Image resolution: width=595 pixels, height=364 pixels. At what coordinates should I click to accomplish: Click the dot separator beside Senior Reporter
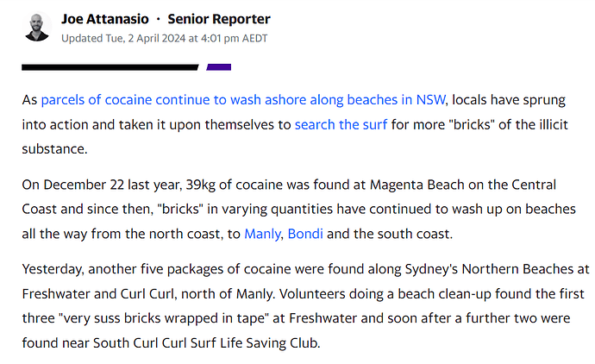point(159,19)
